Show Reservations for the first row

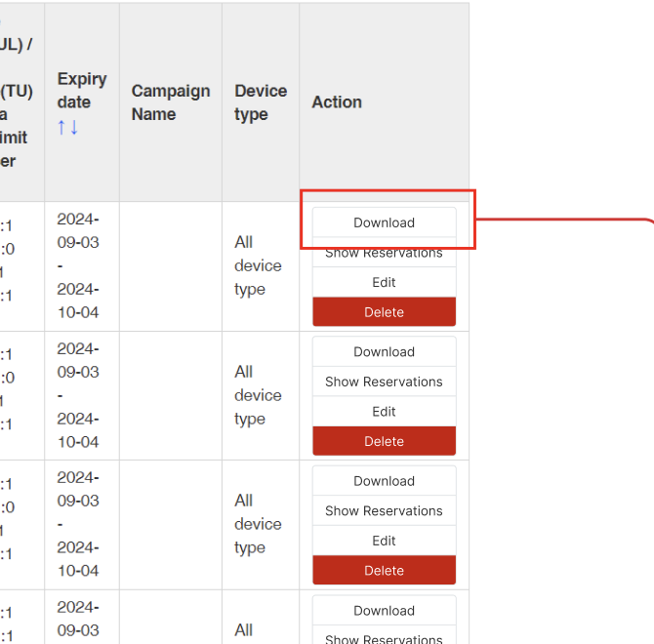click(384, 254)
